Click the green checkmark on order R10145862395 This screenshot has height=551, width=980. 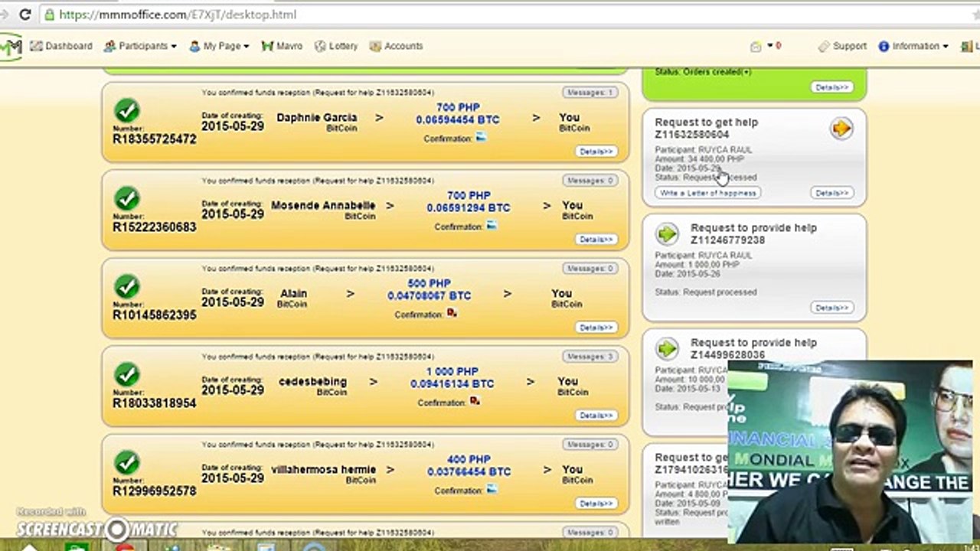pos(126,287)
